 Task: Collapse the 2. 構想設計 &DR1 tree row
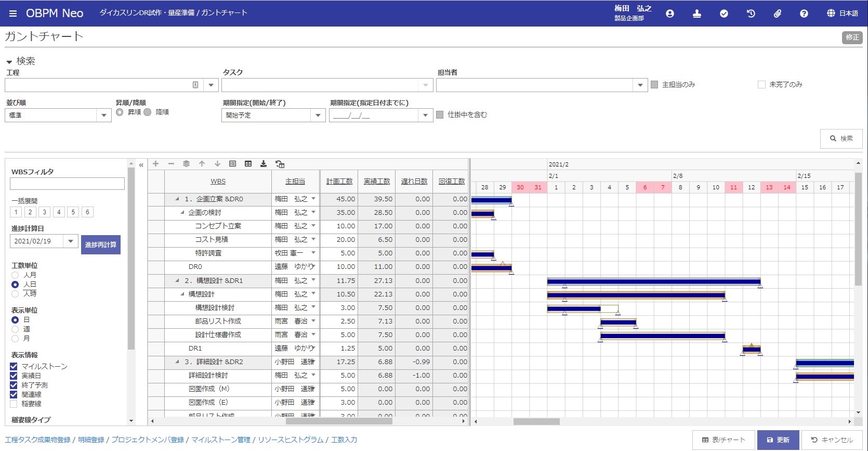click(x=177, y=281)
